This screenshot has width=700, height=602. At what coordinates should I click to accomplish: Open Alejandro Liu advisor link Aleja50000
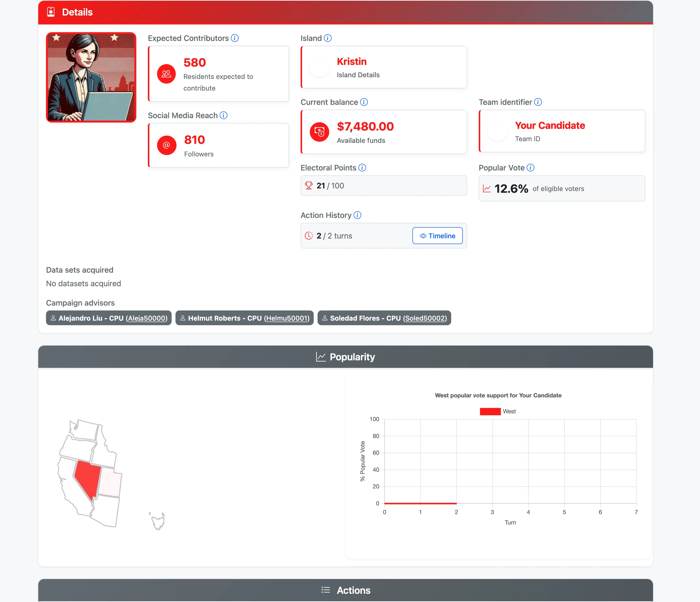pyautogui.click(x=147, y=318)
